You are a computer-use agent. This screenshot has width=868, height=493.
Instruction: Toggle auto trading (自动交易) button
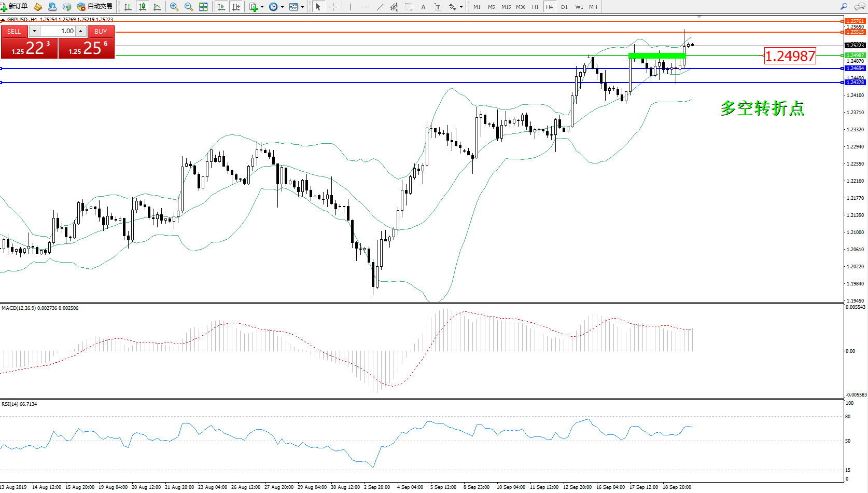pyautogui.click(x=95, y=7)
